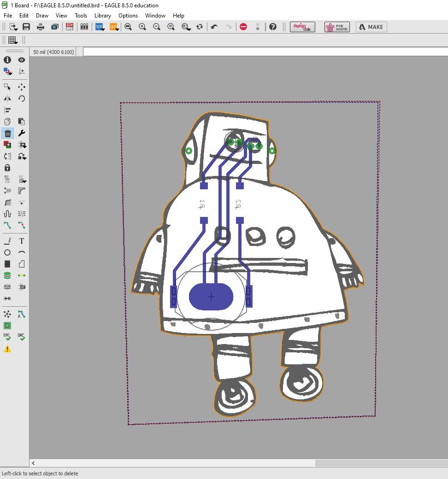Select the Circle tool

point(7,252)
